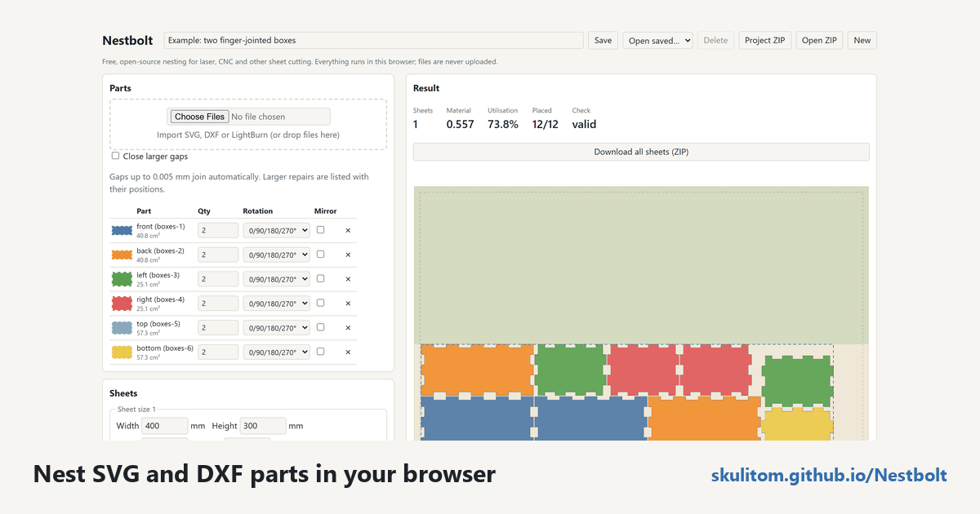Click the Open ZIP button
980x514 pixels.
820,41
